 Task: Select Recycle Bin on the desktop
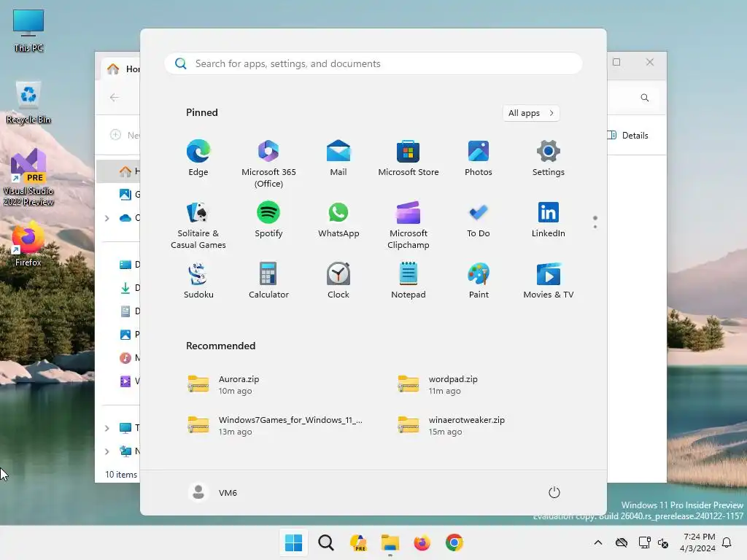pyautogui.click(x=28, y=102)
